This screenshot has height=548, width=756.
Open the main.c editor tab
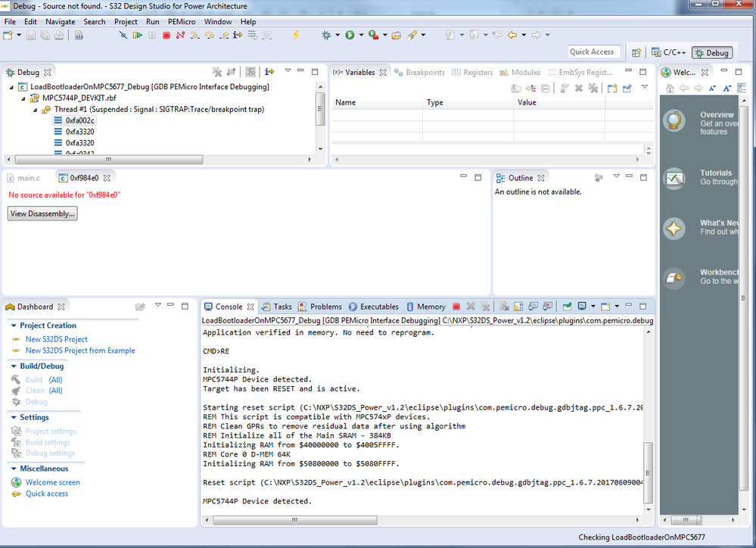tap(23, 178)
